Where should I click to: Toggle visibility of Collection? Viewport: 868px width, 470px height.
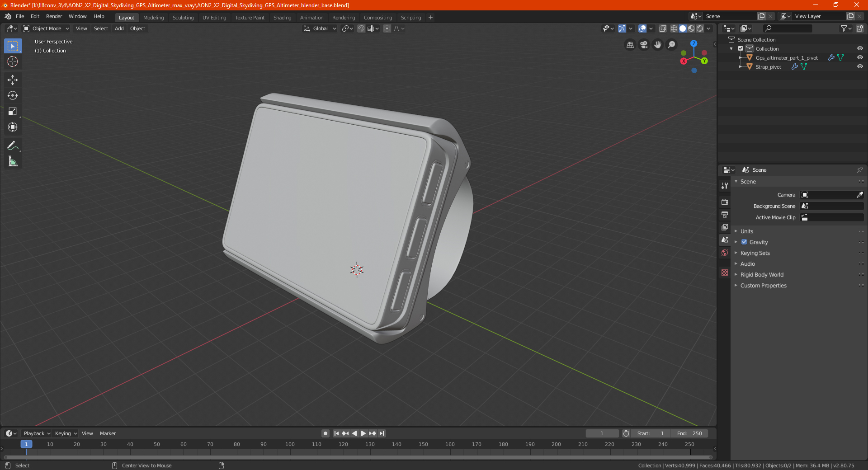[x=860, y=48]
